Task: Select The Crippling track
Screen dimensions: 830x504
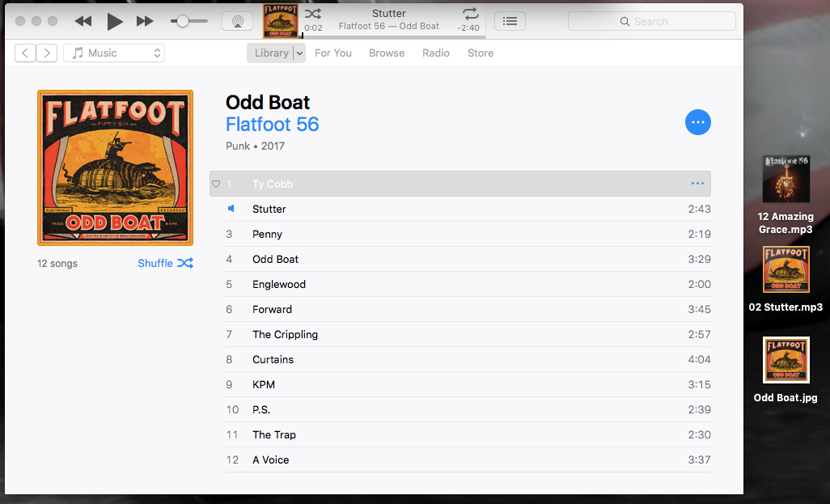Action: (468, 335)
